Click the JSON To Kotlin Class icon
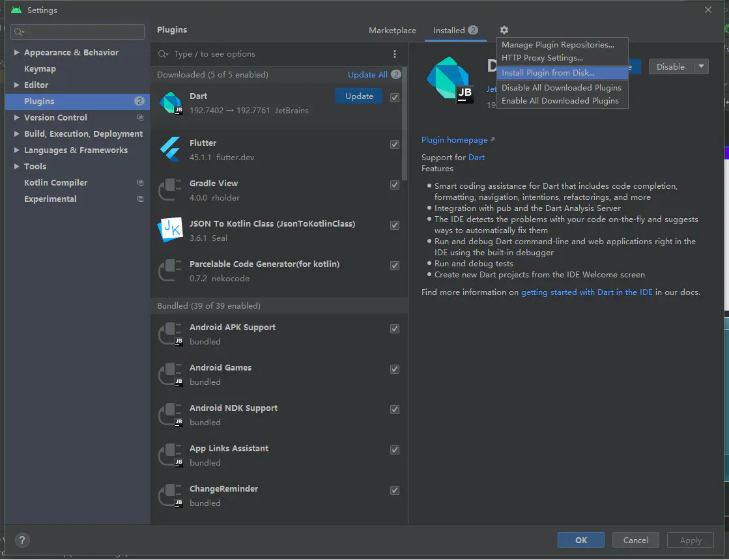 pyautogui.click(x=171, y=230)
